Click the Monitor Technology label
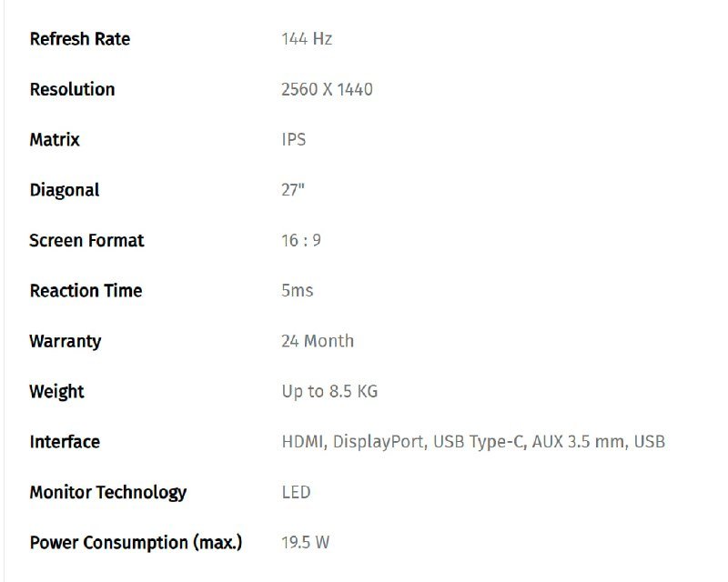The image size is (728, 582). pos(108,493)
